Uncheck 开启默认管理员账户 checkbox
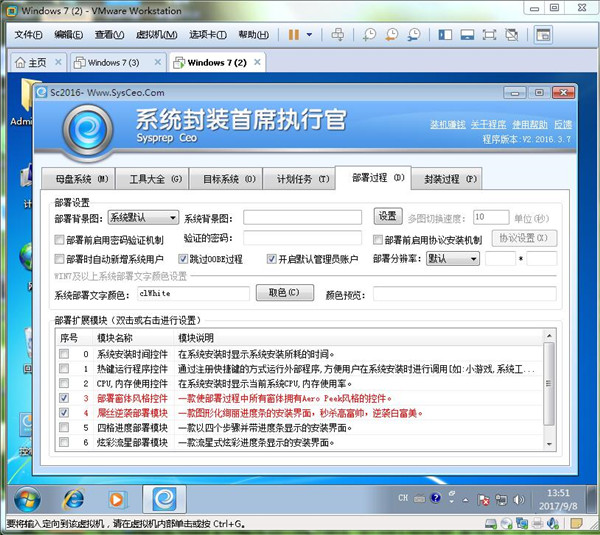 (272, 259)
